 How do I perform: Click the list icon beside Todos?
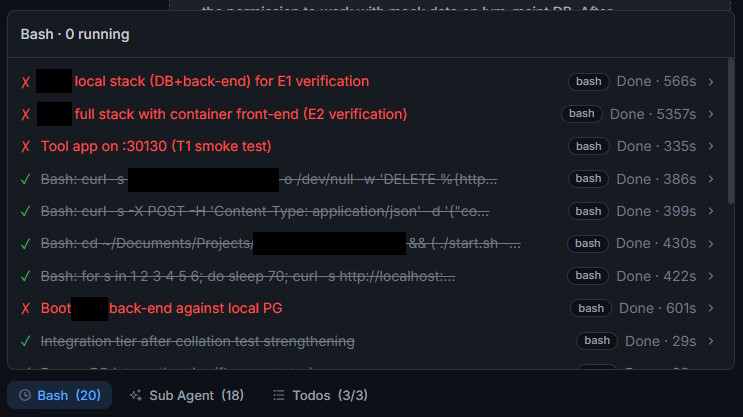click(279, 395)
